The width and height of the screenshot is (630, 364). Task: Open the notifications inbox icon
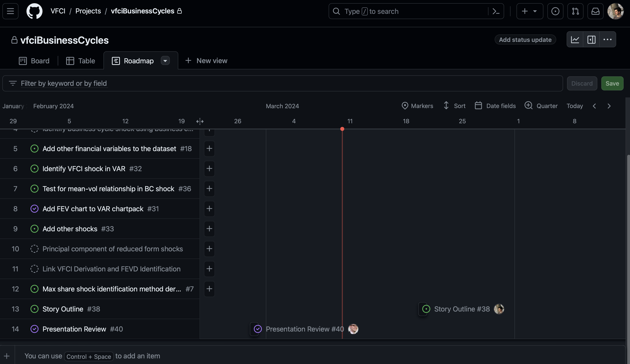click(x=595, y=11)
